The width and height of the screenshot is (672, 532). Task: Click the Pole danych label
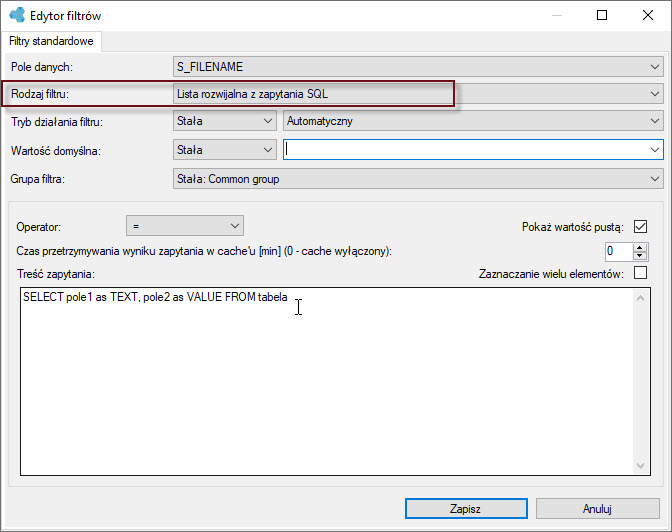coord(42,67)
